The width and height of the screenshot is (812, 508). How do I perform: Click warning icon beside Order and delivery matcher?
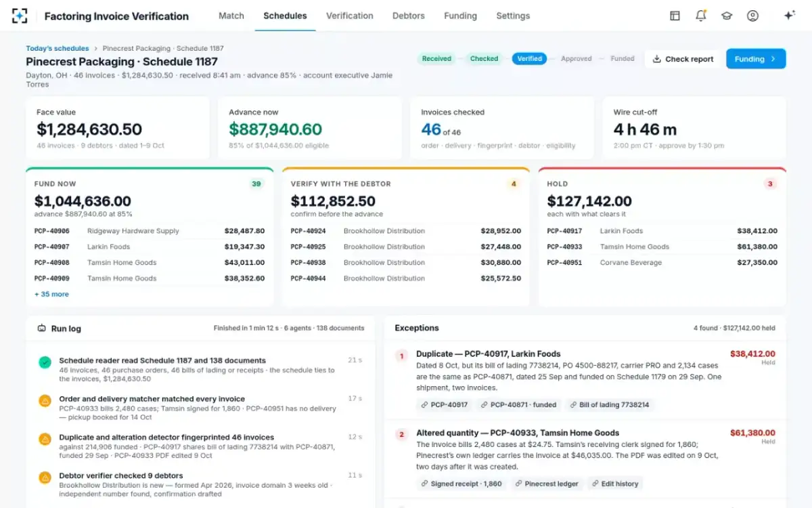pos(45,401)
